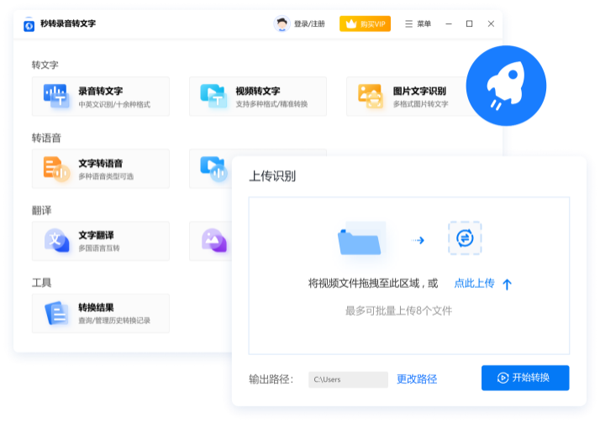The height and width of the screenshot is (423, 600).
Task: Click 更改路径 to change output path
Action: [417, 379]
